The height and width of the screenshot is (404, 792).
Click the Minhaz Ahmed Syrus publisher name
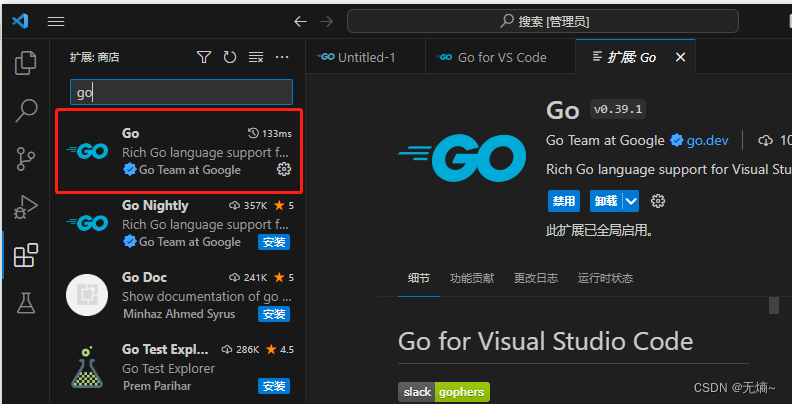pos(179,314)
